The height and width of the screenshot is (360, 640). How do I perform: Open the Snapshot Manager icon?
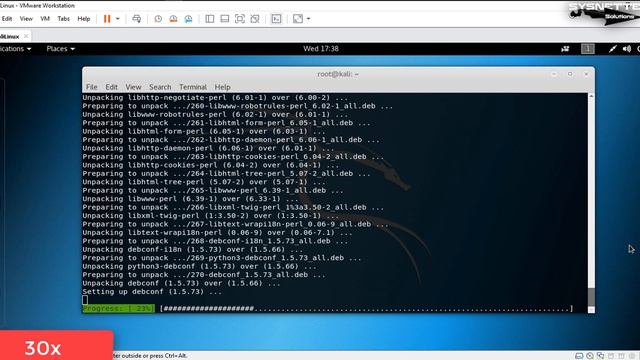(188, 19)
